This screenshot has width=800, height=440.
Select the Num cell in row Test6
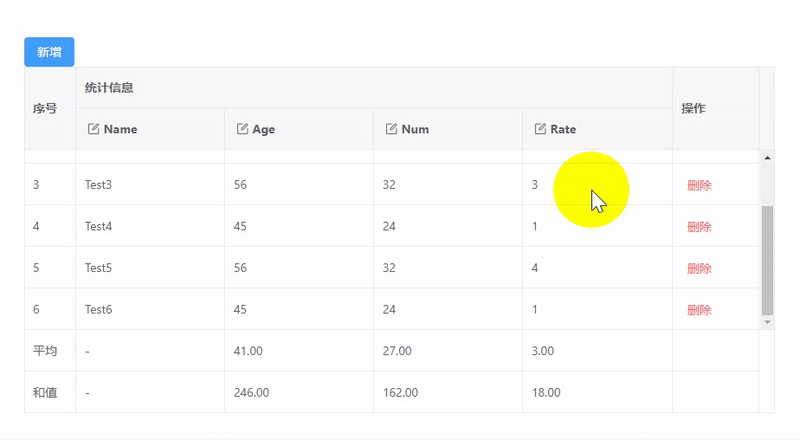[x=389, y=310]
